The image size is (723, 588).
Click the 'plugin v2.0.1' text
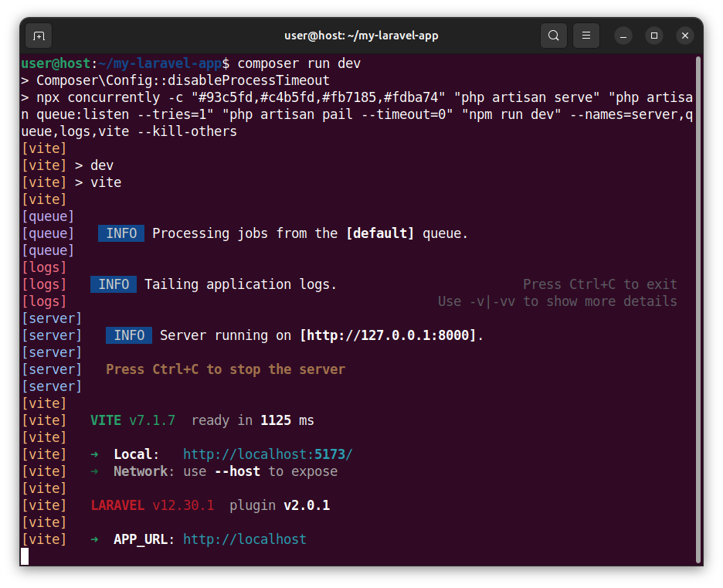coord(280,505)
